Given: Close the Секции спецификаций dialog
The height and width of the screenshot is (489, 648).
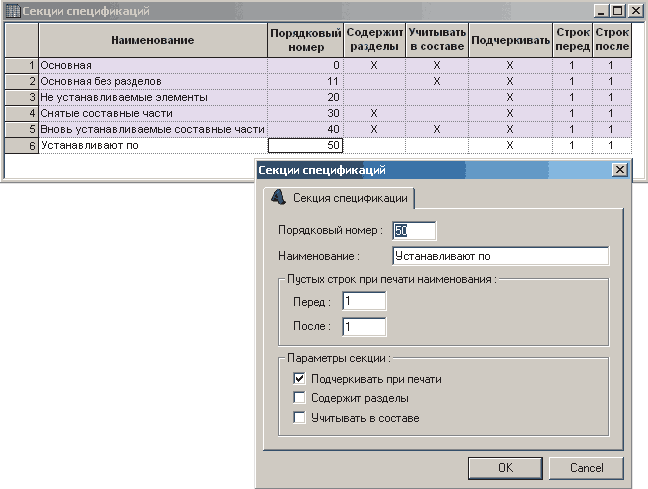Looking at the screenshot, I should coord(620,170).
